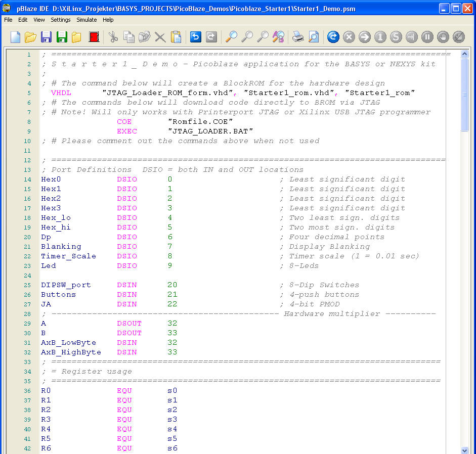
Task: Pause simulation with the pause circle icon
Action: 427,37
